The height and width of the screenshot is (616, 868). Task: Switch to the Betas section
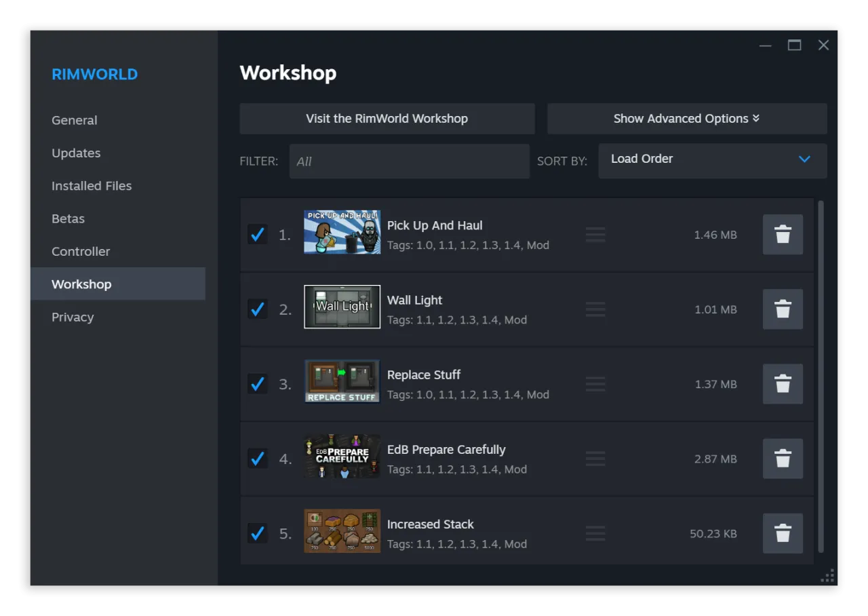coord(68,218)
